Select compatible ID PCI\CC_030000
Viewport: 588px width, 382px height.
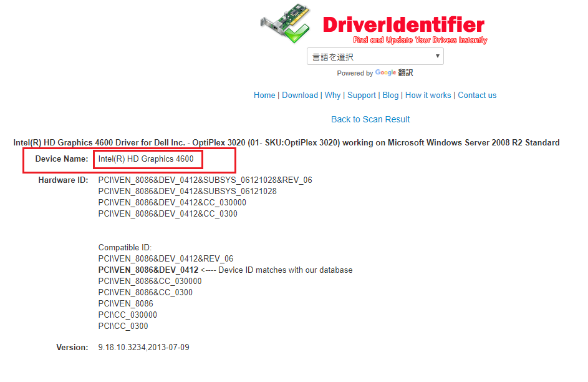[x=127, y=315]
